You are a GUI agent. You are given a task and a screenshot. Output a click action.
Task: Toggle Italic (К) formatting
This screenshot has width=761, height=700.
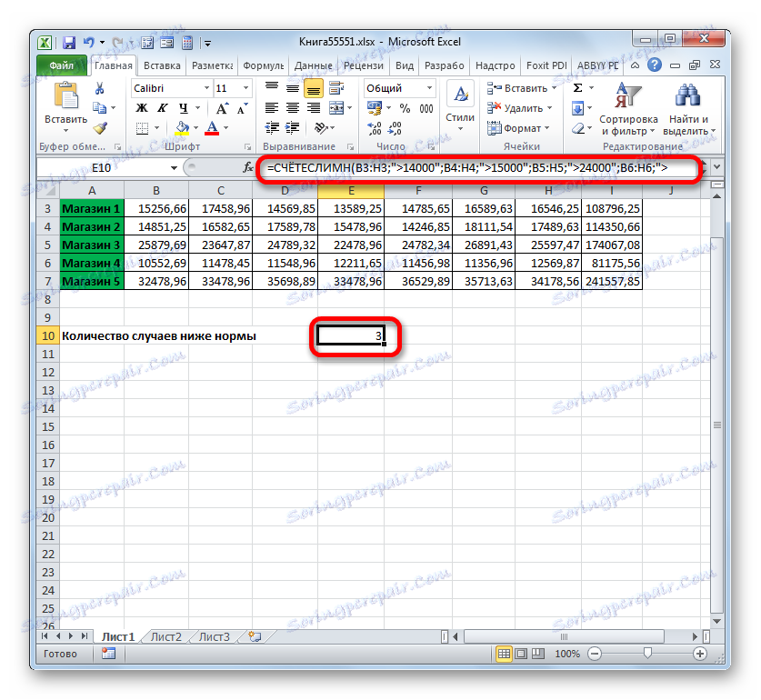(x=162, y=108)
